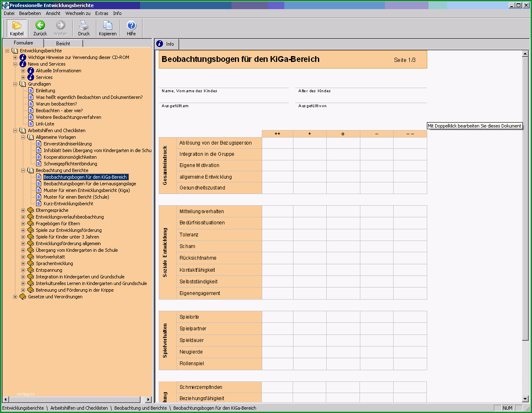Select the Formulare tab
The image size is (532, 413).
point(23,43)
